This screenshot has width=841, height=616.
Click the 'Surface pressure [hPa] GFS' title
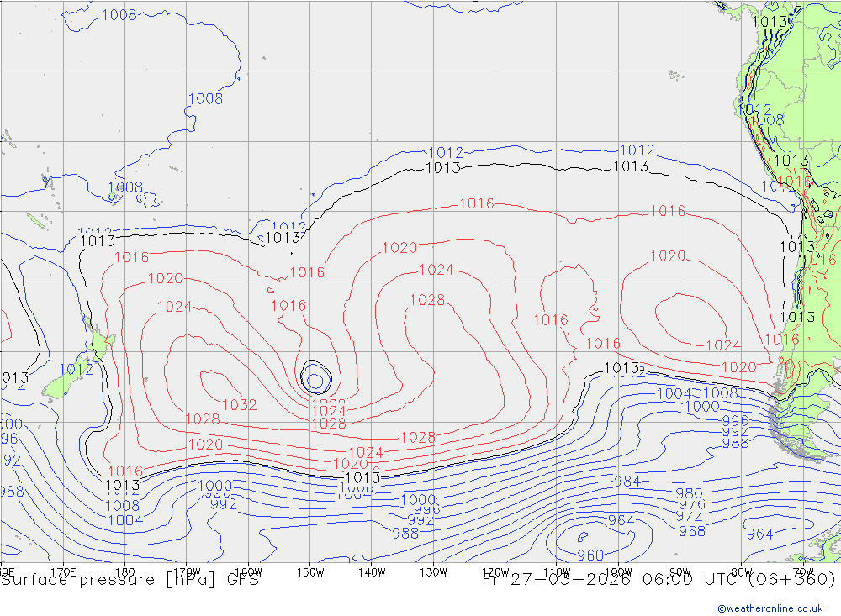tap(130, 580)
